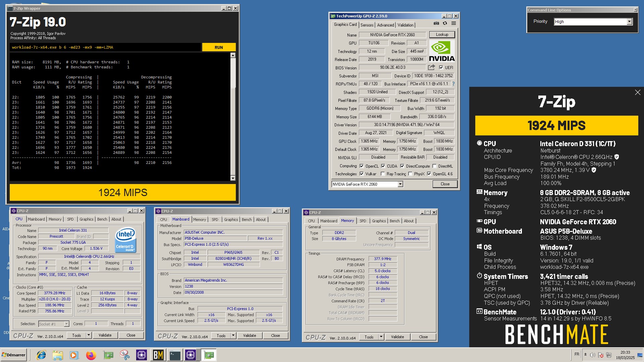Click the network tray icon
The height and width of the screenshot is (362, 644).
pyautogui.click(x=609, y=355)
